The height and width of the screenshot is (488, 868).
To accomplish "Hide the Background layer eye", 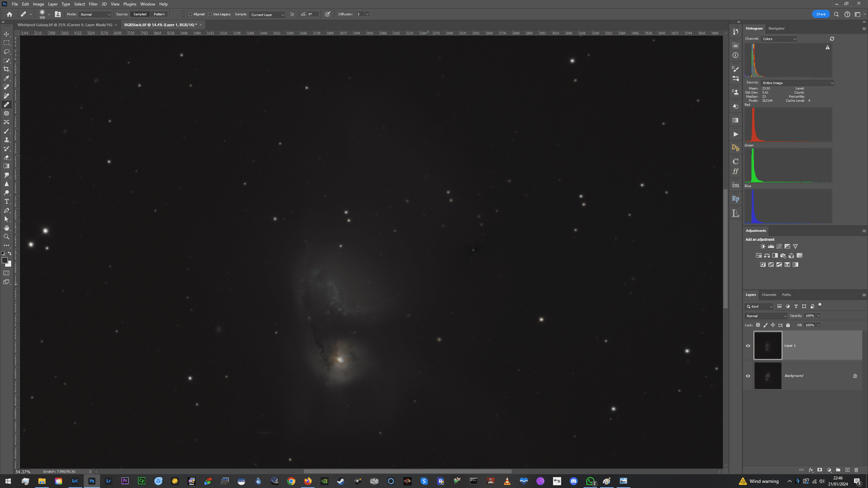I will pyautogui.click(x=748, y=376).
